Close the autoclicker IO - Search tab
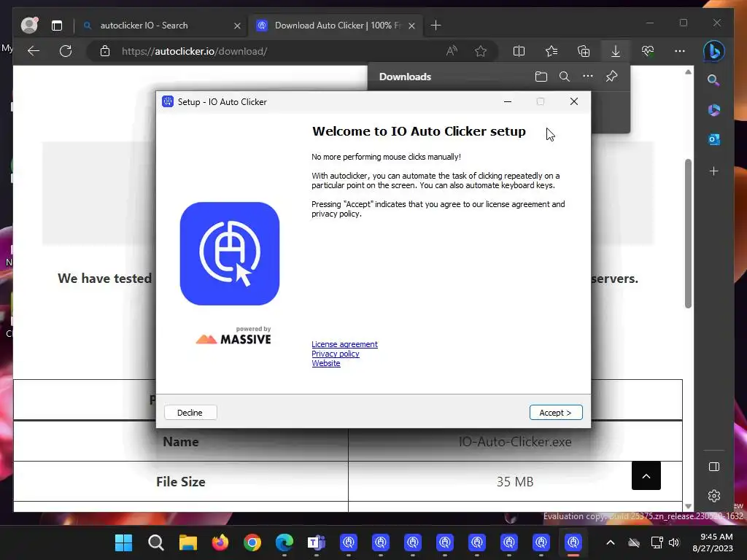 pyautogui.click(x=237, y=26)
